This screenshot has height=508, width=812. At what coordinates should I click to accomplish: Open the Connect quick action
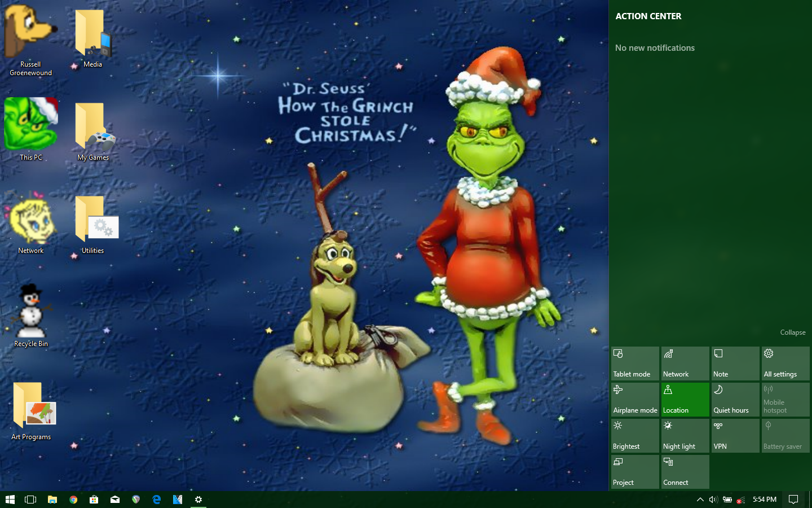tap(685, 472)
